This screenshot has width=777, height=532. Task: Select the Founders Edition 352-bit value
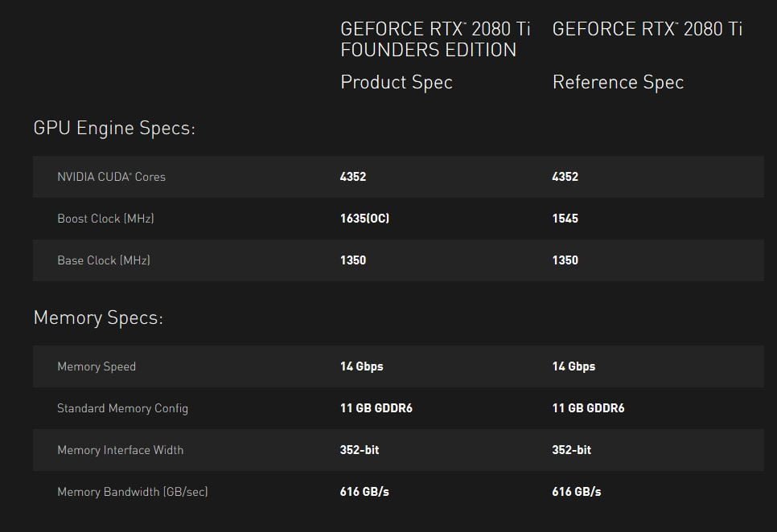pyautogui.click(x=360, y=450)
